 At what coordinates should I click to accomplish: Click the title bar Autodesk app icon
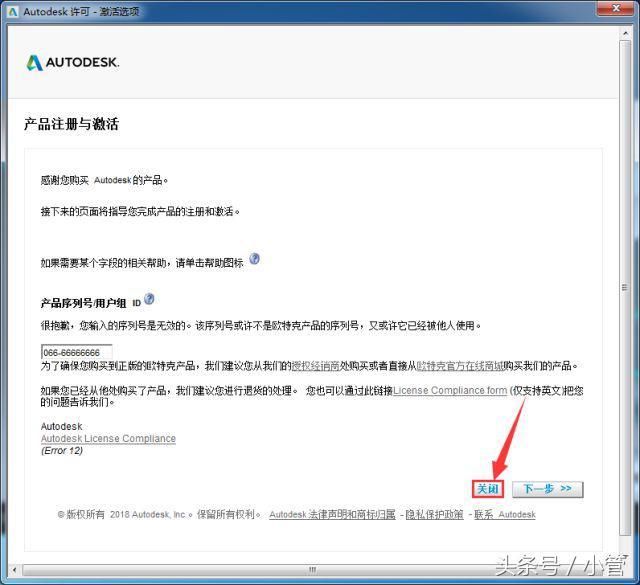tap(13, 11)
